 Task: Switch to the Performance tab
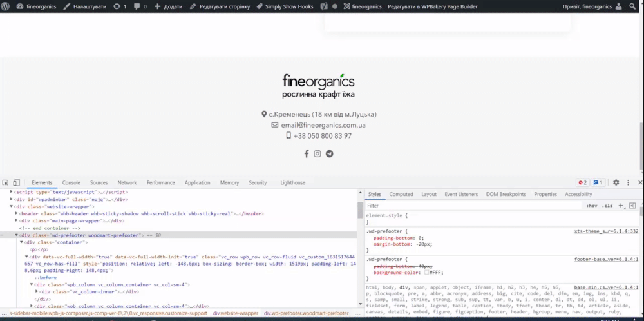(160, 183)
